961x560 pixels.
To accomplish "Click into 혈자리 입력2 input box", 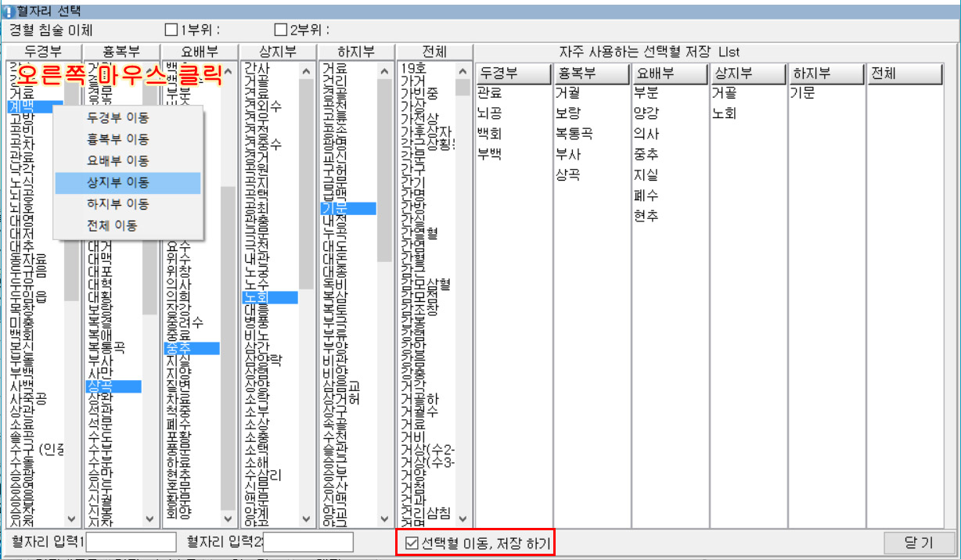I will 308,542.
